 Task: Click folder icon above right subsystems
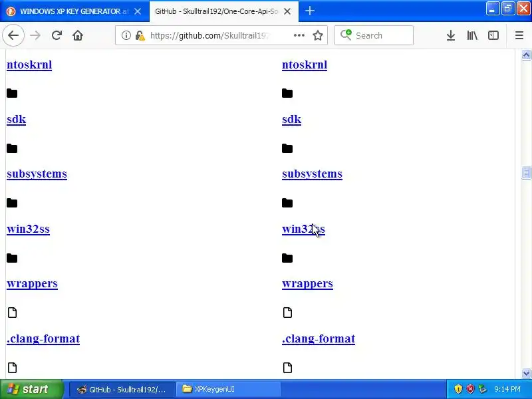pos(287,148)
